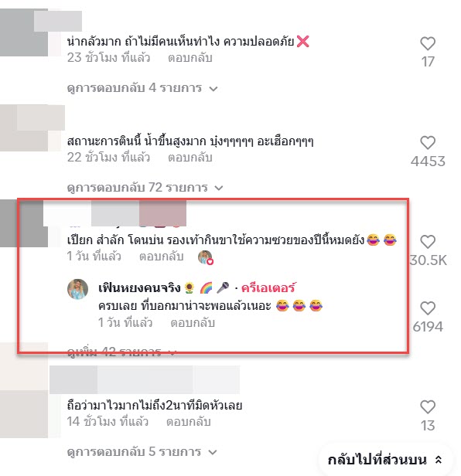This screenshot has height=476, width=461.
Task: Like the comment with 17 likes
Action: click(x=428, y=43)
